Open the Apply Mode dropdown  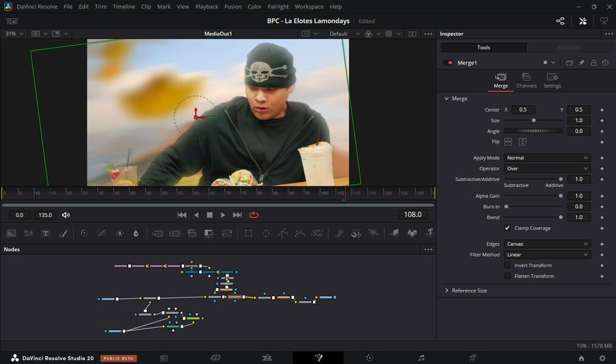pos(547,157)
